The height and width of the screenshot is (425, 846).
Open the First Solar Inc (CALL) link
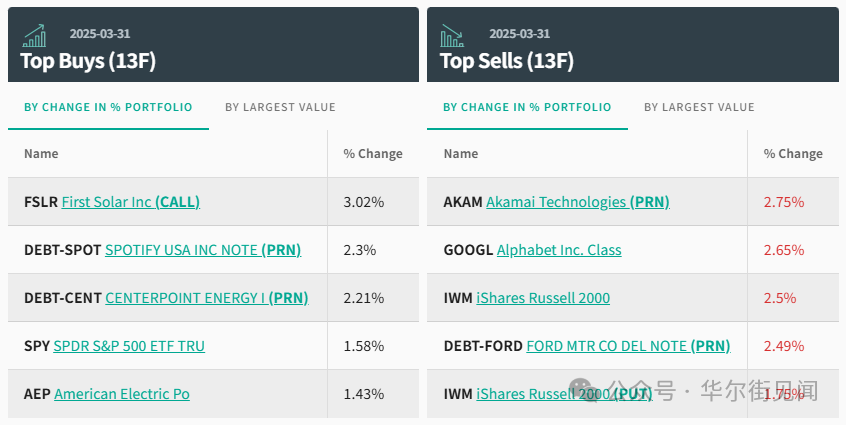[130, 202]
